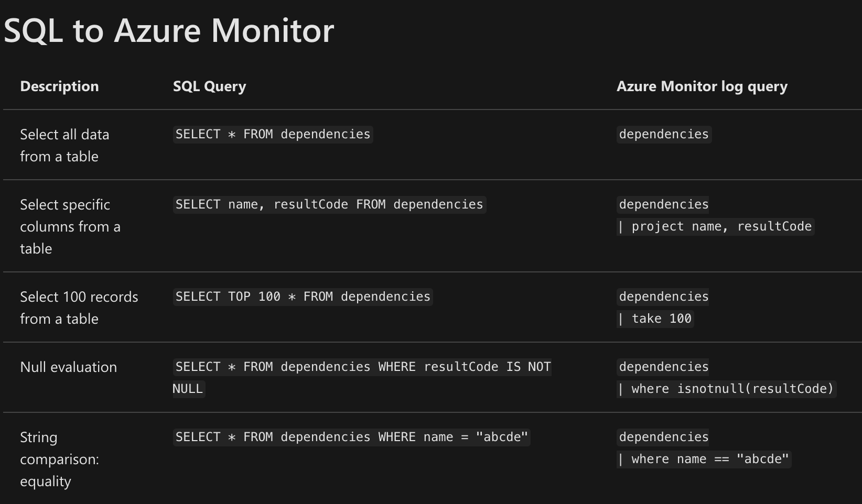The width and height of the screenshot is (862, 504).
Task: Click the 'SELECT TOP 100' SQL snippet
Action: (x=303, y=297)
